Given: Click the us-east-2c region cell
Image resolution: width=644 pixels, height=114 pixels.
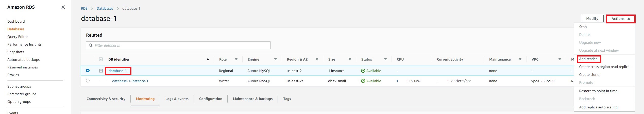Looking at the screenshot, I should tap(295, 81).
